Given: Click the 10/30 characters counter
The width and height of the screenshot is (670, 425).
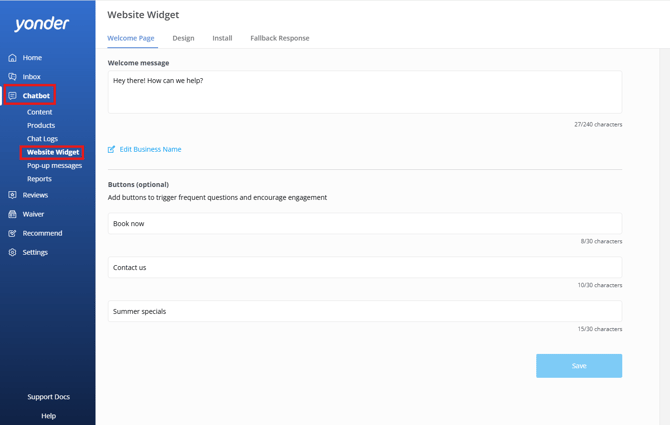Looking at the screenshot, I should coord(600,285).
